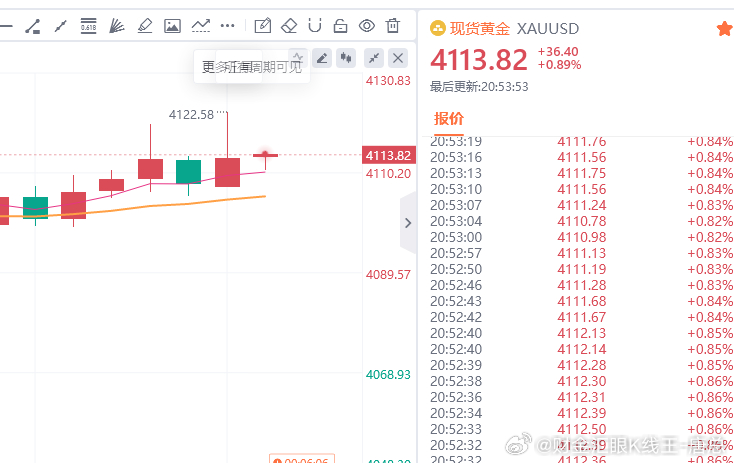Click the green candlestick below 4122.58 label
This screenshot has height=463, width=734.
click(188, 171)
